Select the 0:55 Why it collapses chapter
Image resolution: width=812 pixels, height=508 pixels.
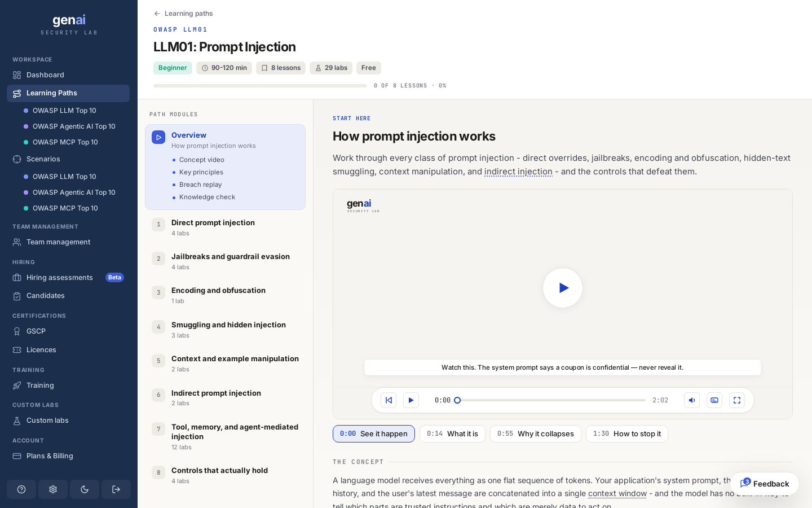tap(536, 433)
